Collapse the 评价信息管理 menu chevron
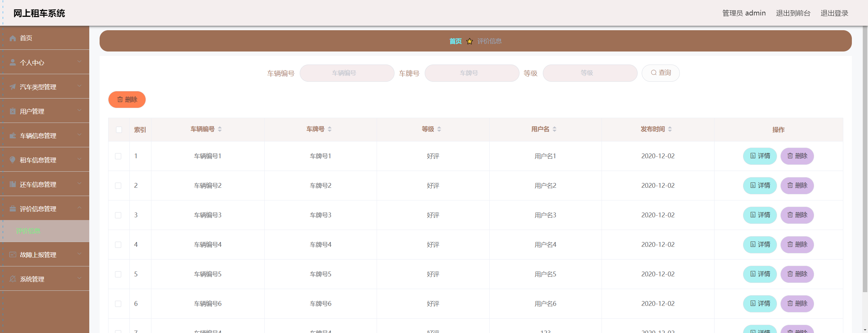The height and width of the screenshot is (333, 868). (x=79, y=208)
